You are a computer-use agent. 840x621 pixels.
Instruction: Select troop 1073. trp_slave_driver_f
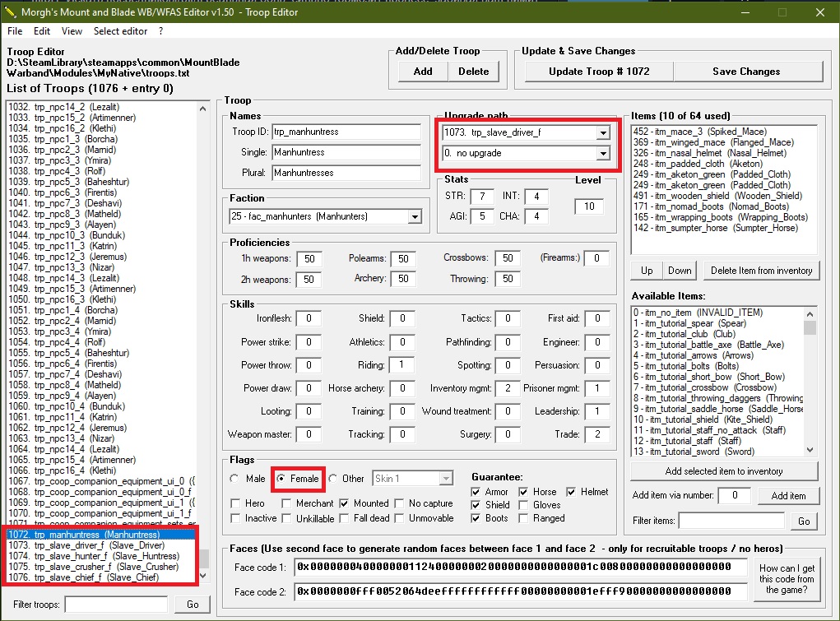coord(102,545)
